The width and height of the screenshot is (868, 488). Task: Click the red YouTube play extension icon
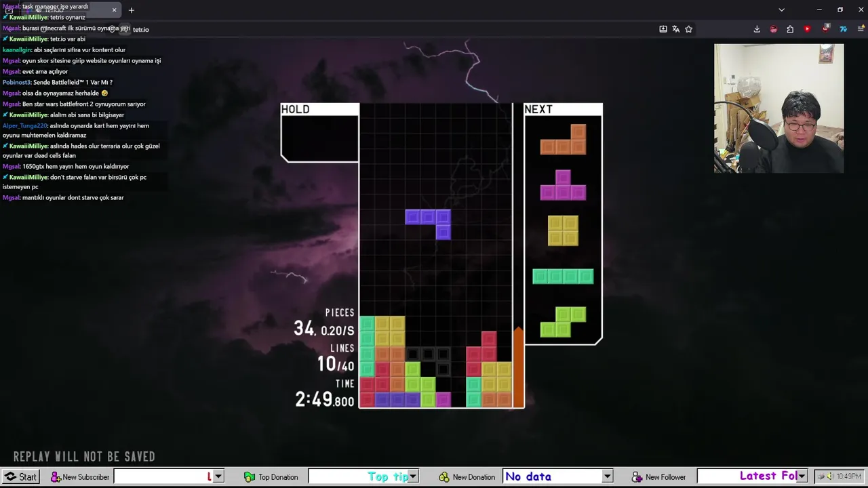point(807,29)
